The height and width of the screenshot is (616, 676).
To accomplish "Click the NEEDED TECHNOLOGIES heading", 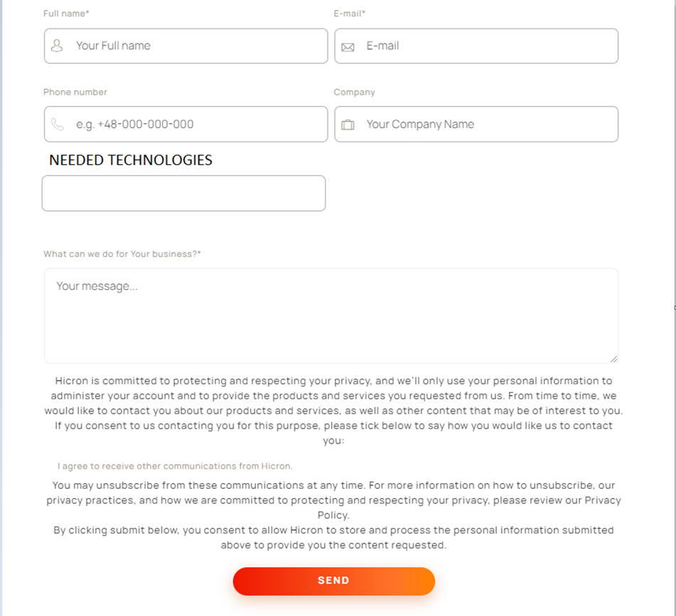I will tap(130, 160).
